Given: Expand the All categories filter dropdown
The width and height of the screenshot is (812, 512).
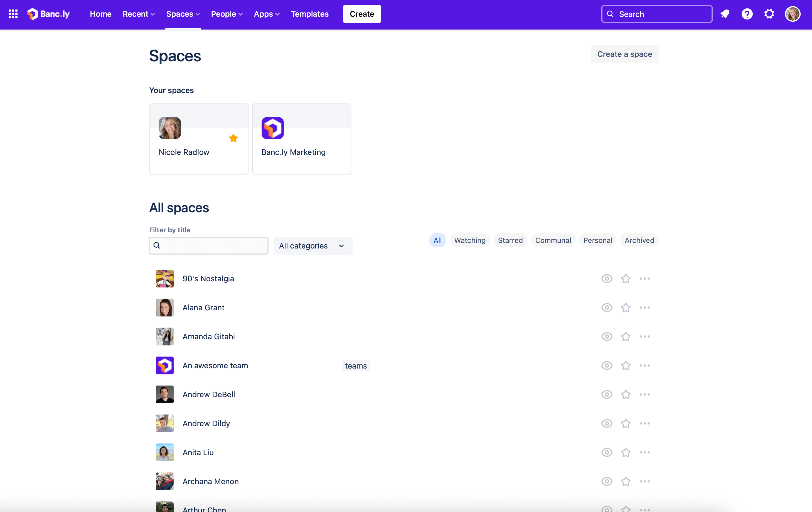Looking at the screenshot, I should coord(312,245).
